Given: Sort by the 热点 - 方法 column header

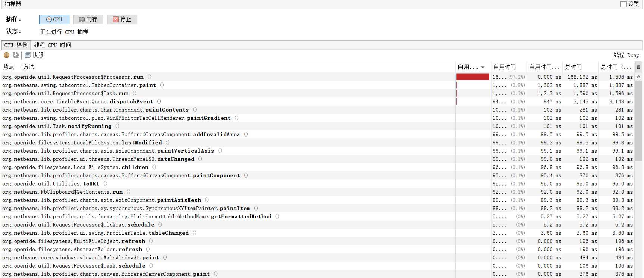Looking at the screenshot, I should [227, 67].
